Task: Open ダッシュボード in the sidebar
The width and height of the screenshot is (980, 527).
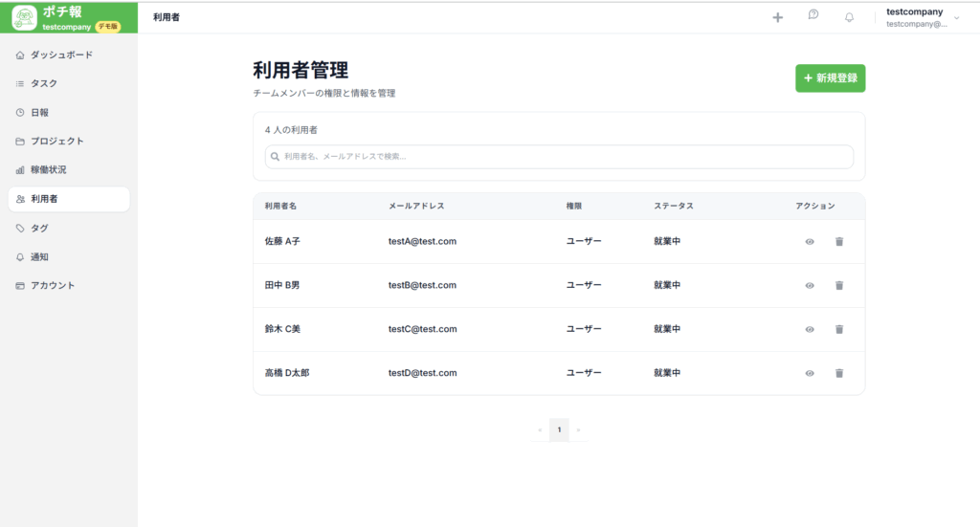Action: (61, 55)
